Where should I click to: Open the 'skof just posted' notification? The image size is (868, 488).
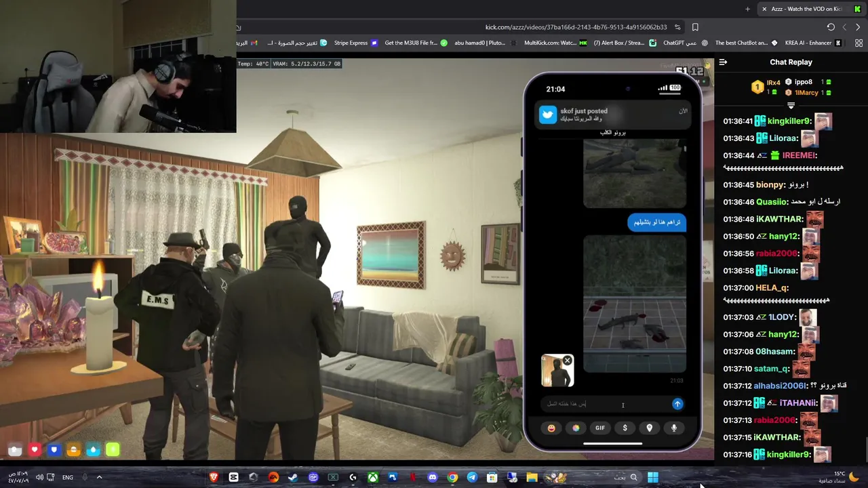coord(613,115)
